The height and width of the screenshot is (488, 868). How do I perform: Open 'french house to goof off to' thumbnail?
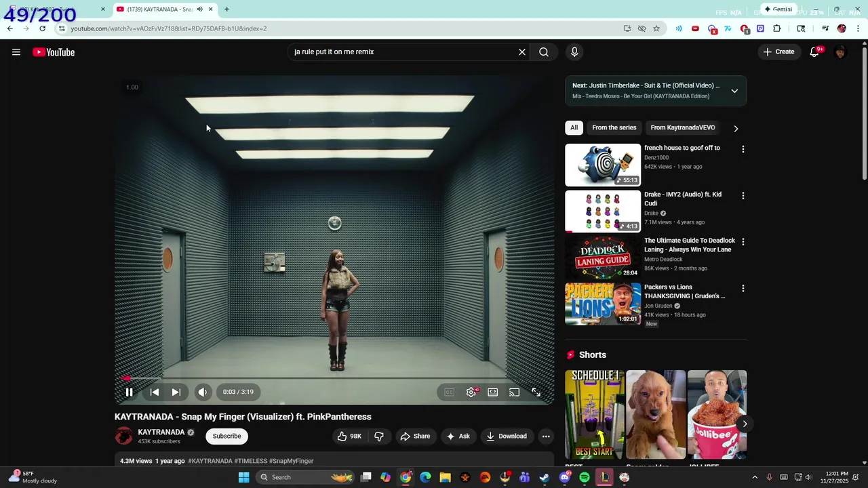pyautogui.click(x=603, y=165)
